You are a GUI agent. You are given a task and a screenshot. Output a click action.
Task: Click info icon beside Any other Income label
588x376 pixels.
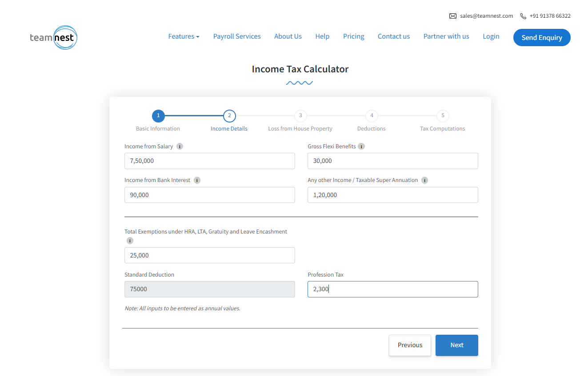[424, 180]
